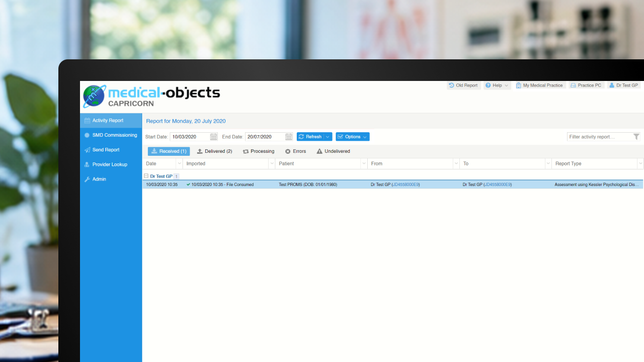
Task: Switch to the Undelivered tab
Action: 333,151
